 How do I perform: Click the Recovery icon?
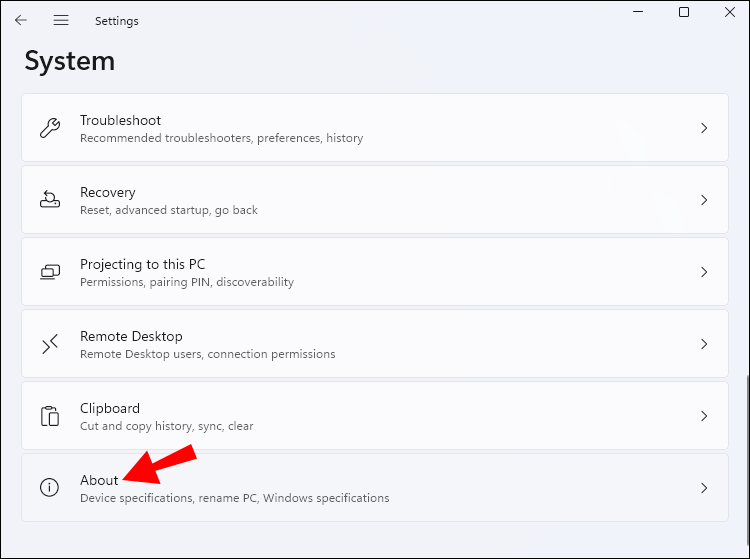point(49,200)
